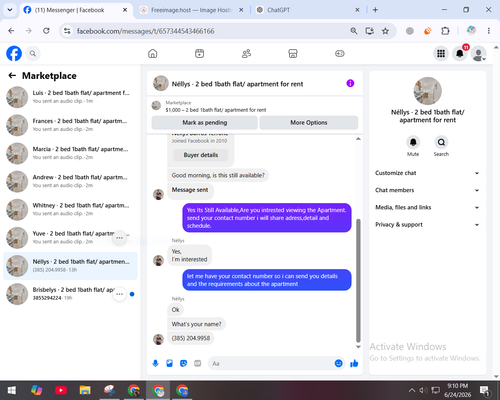Bookmark this page with the star icon
Image resolution: width=500 pixels, height=400 pixels.
[385, 31]
